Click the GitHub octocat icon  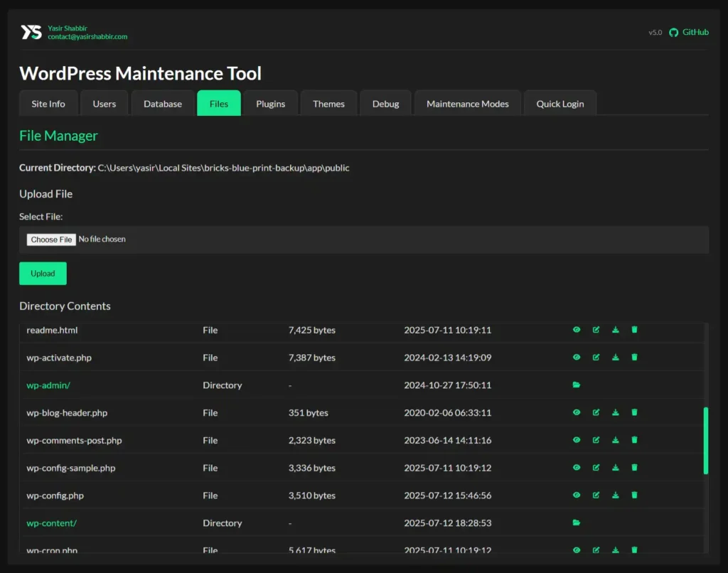pyautogui.click(x=673, y=33)
